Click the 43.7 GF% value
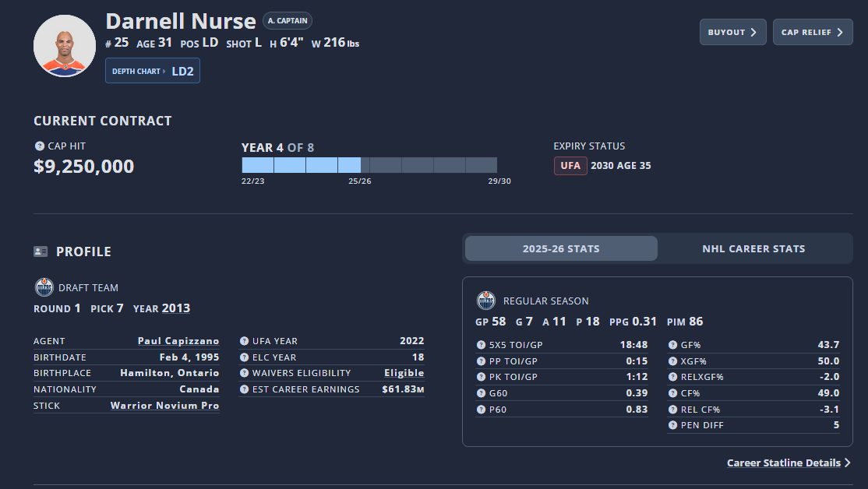 [x=828, y=345]
